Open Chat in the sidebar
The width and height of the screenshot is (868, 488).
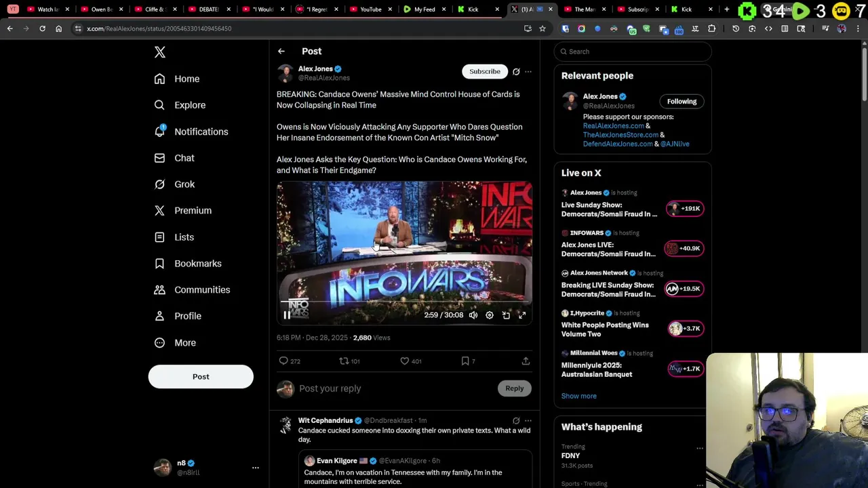174,158
